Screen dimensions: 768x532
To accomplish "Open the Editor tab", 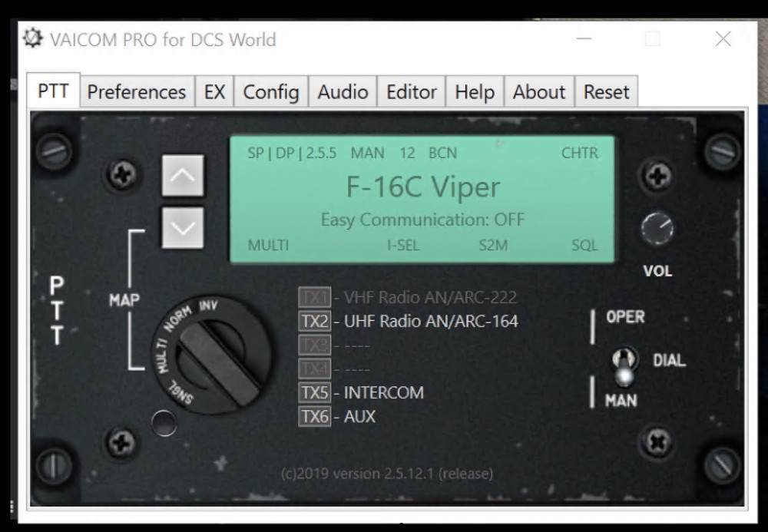I will tap(412, 91).
